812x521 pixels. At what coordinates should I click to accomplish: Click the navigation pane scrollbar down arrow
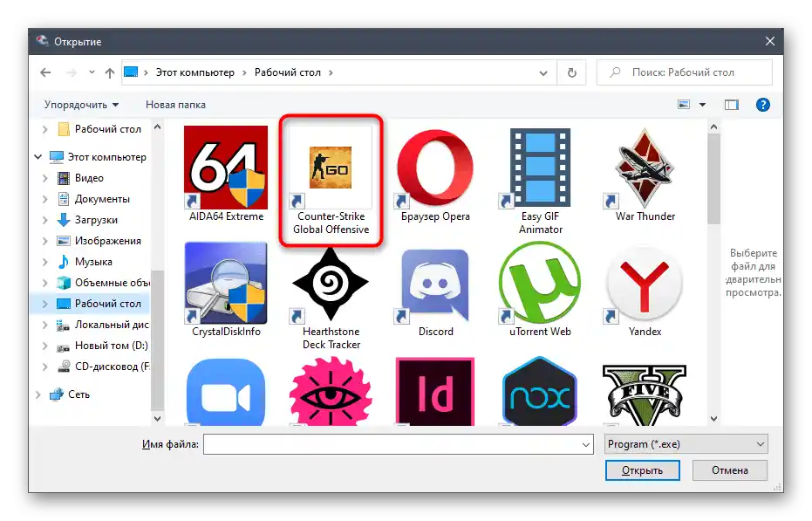pyautogui.click(x=157, y=418)
